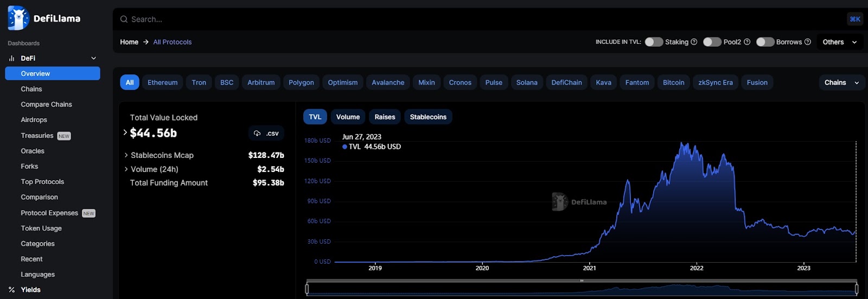Image resolution: width=868 pixels, height=299 pixels.
Task: Filter by Pulse chain
Action: point(494,82)
